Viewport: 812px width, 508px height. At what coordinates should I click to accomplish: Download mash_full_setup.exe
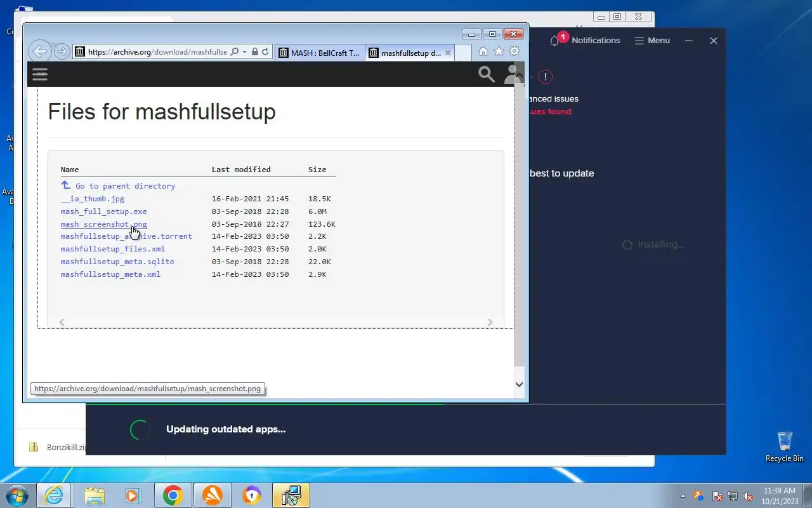pos(103,211)
